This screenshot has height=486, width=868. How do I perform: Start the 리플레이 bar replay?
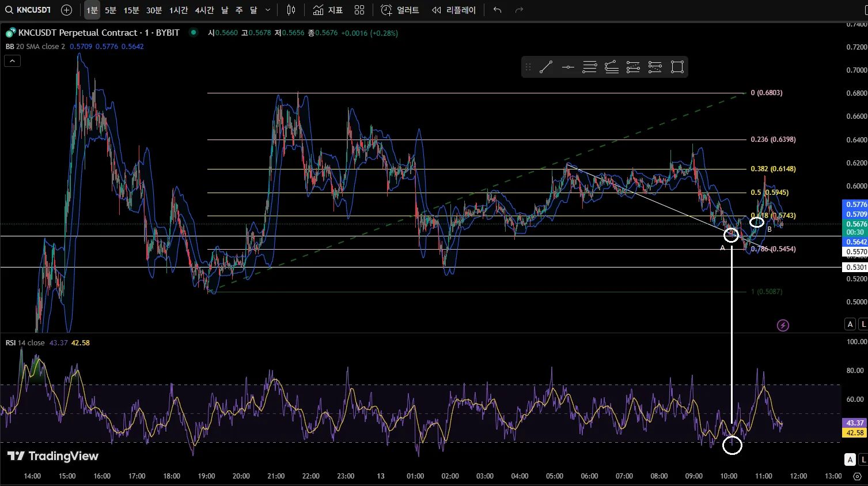point(454,10)
